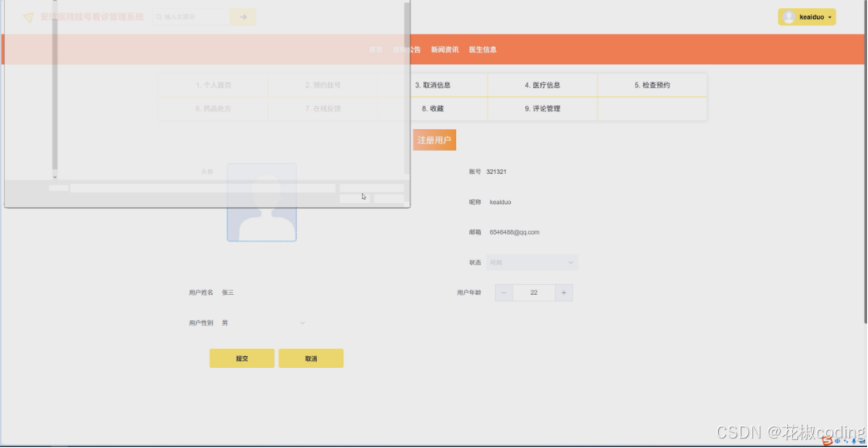Click the 用户年龄 value field showing 22
This screenshot has height=448, width=868.
pos(534,293)
